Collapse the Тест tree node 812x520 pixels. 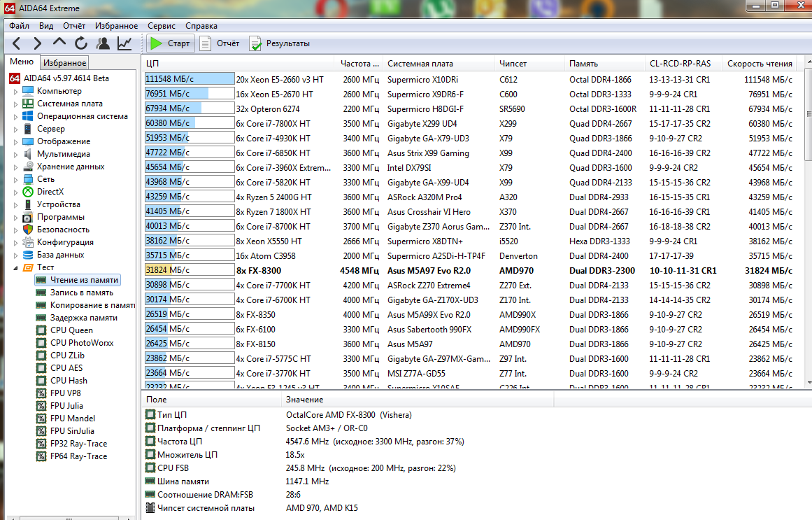15,267
